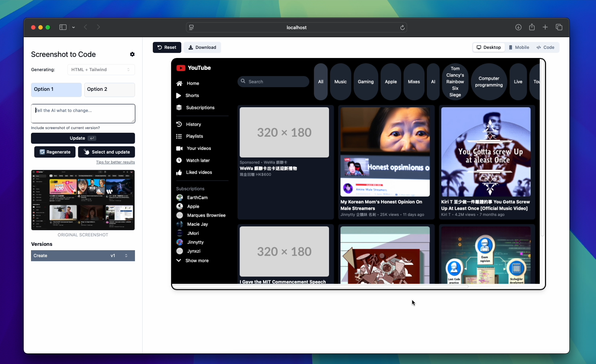Select the Option 1 variant

pos(56,89)
